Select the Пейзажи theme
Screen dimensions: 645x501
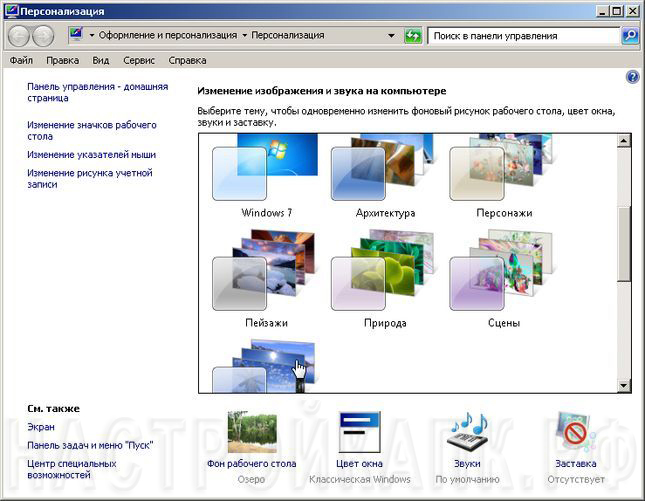pyautogui.click(x=266, y=279)
